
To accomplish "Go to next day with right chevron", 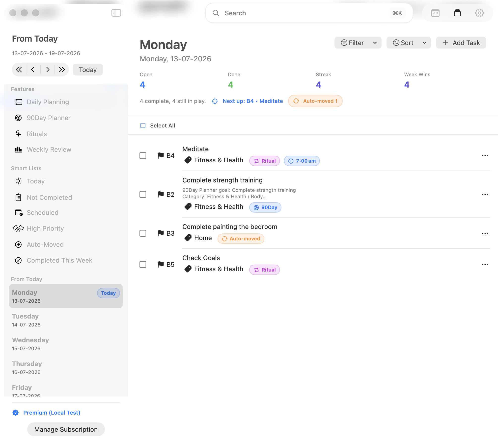I will [x=48, y=70].
